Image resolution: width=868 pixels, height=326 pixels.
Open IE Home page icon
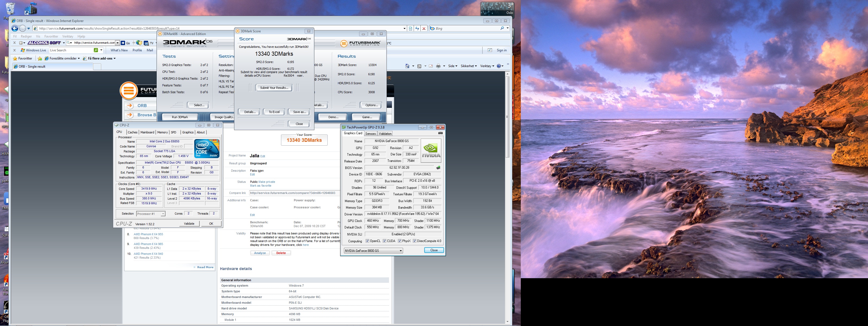pyautogui.click(x=407, y=66)
